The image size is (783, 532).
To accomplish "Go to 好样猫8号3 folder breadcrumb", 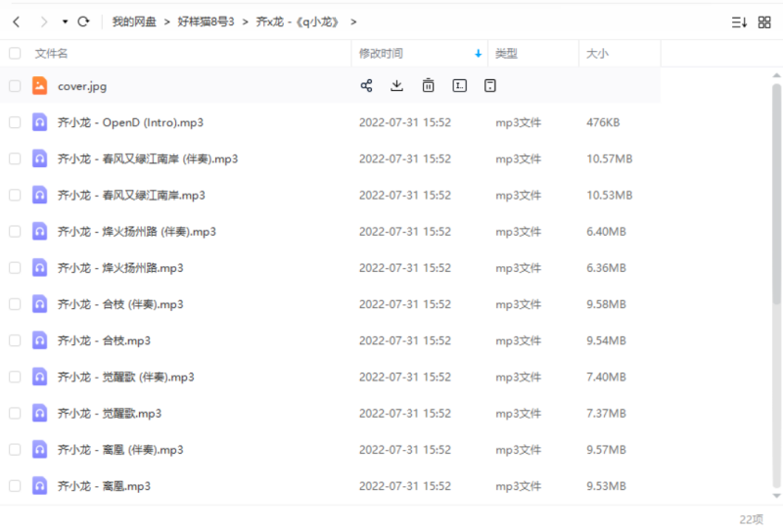I will click(206, 22).
